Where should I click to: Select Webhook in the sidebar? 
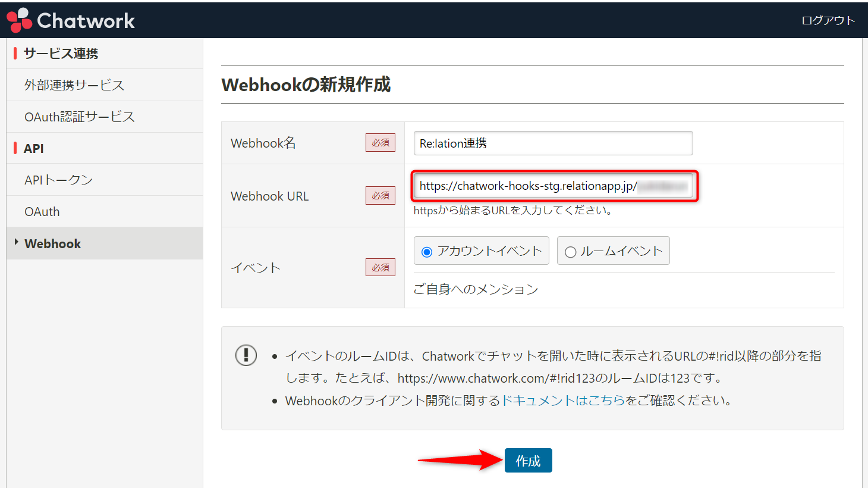tap(105, 243)
